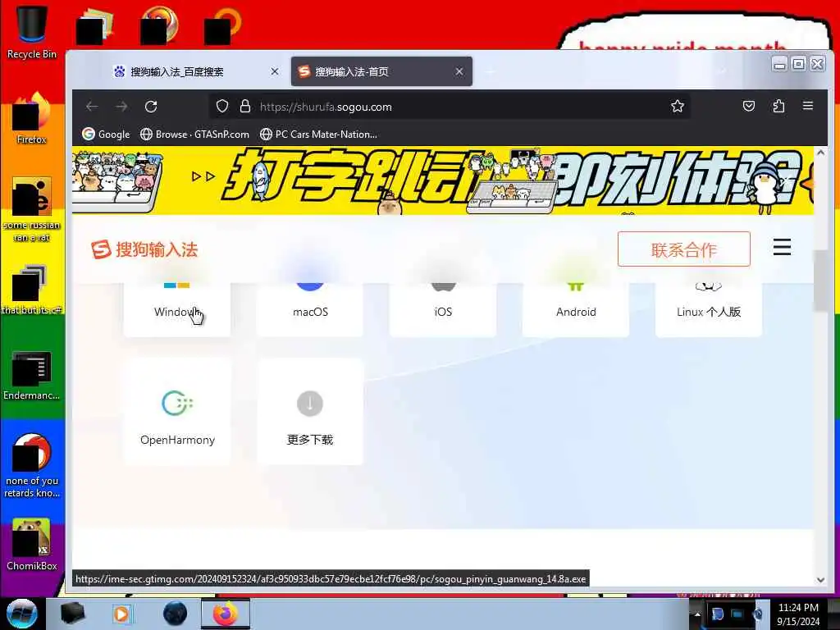Screen dimensions: 840x630
Task: Open the Recycle Bin desktop icon
Action: (32, 32)
